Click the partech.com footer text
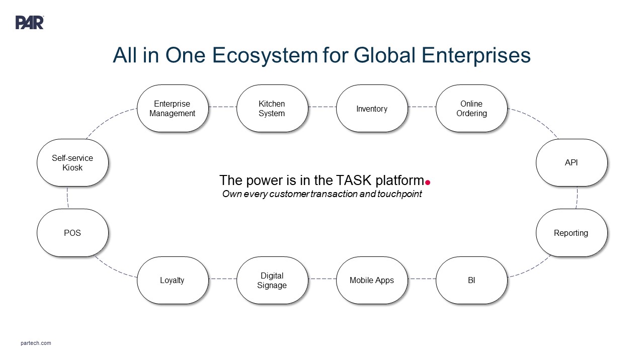Viewport: 644px width, 362px height. point(36,343)
